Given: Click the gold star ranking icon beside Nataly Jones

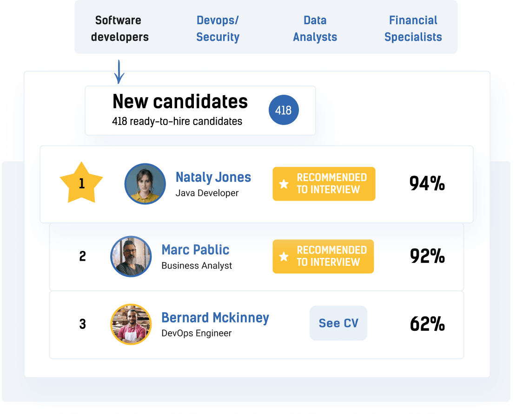Looking at the screenshot, I should (82, 184).
